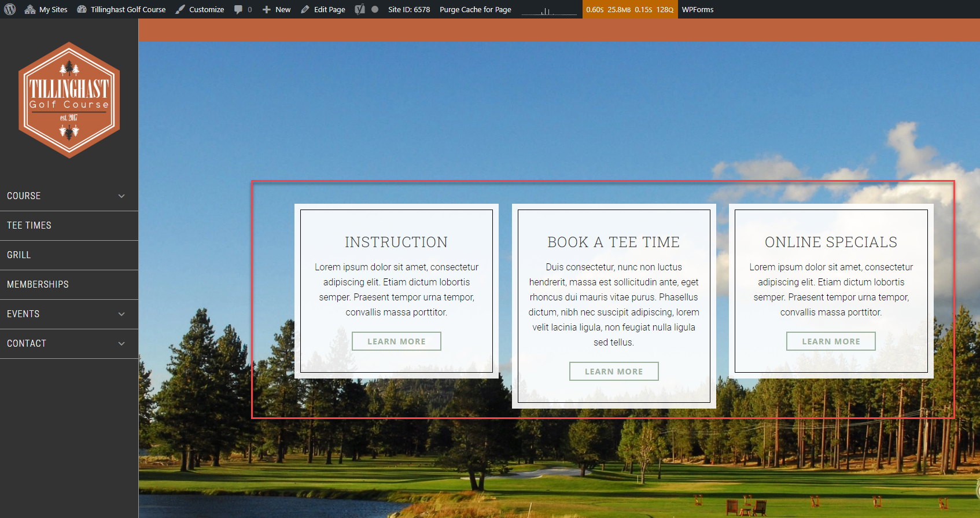Open the New content menu

pyautogui.click(x=277, y=9)
